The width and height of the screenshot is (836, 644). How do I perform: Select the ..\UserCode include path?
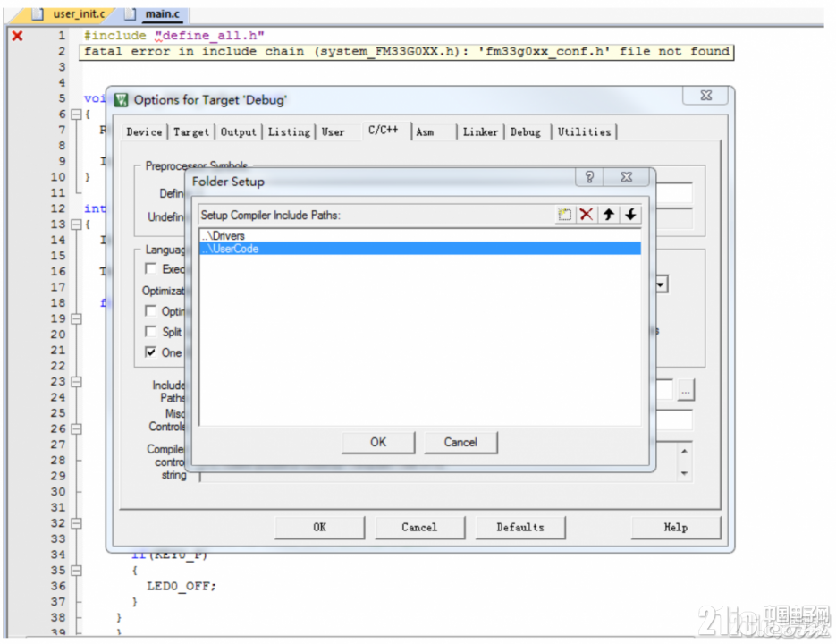coord(420,249)
